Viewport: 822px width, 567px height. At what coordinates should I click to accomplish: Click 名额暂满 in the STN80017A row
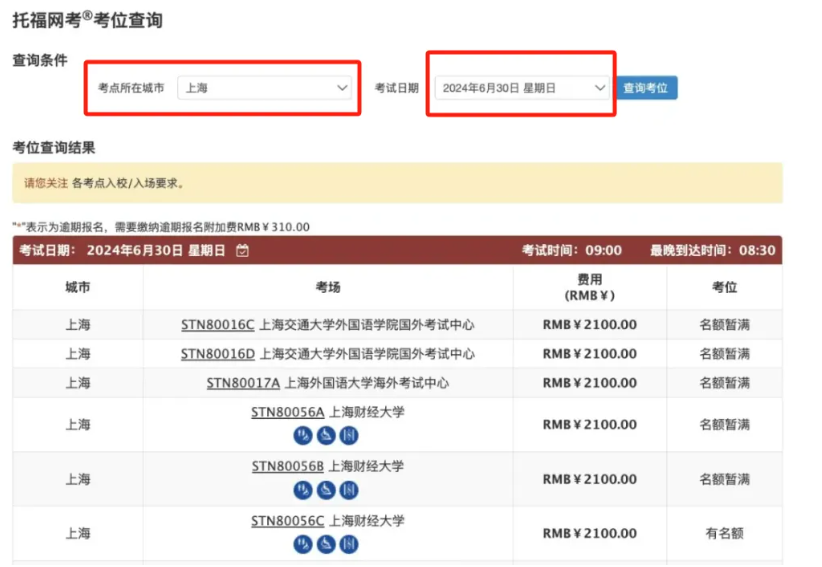tap(724, 383)
